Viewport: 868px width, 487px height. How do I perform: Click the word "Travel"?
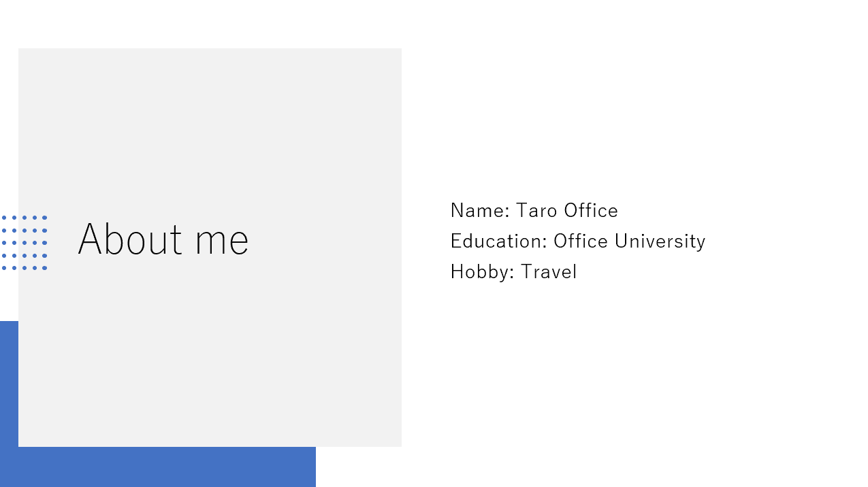point(549,272)
